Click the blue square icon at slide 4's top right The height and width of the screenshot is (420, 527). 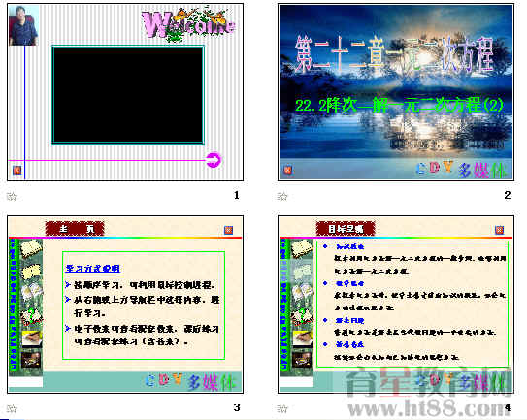pos(500,230)
